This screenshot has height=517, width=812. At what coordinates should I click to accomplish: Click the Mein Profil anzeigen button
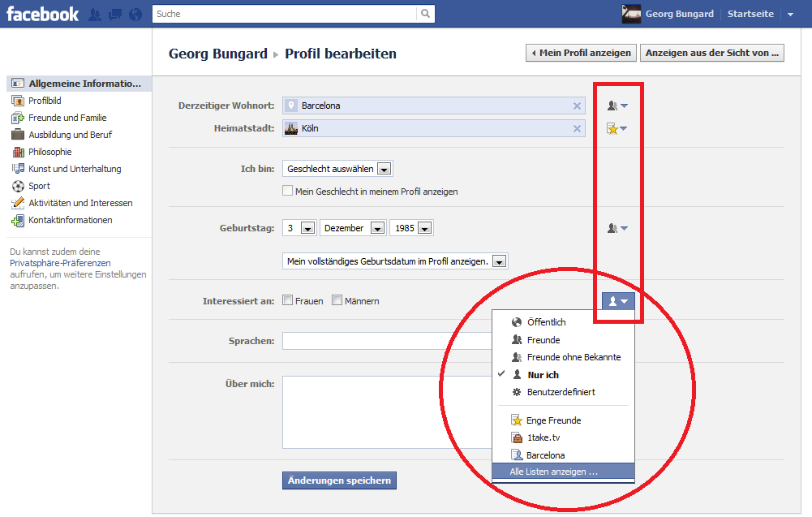pyautogui.click(x=581, y=53)
